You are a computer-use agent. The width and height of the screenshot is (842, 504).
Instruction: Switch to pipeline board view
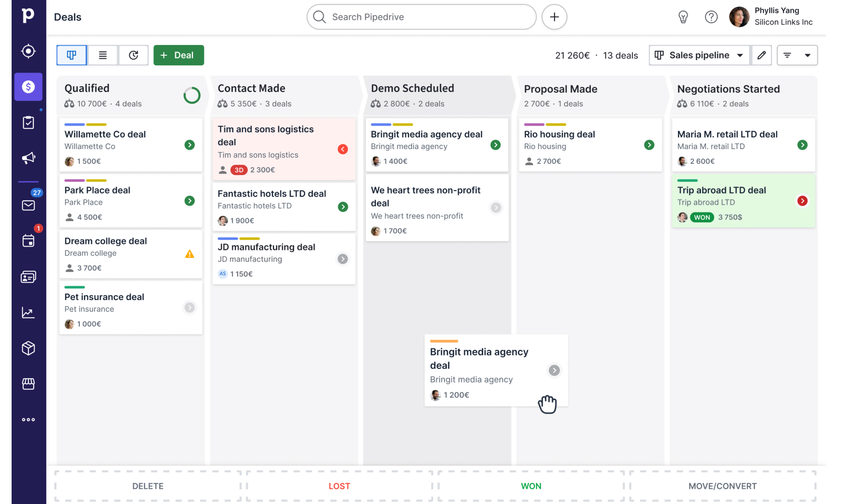coord(72,55)
